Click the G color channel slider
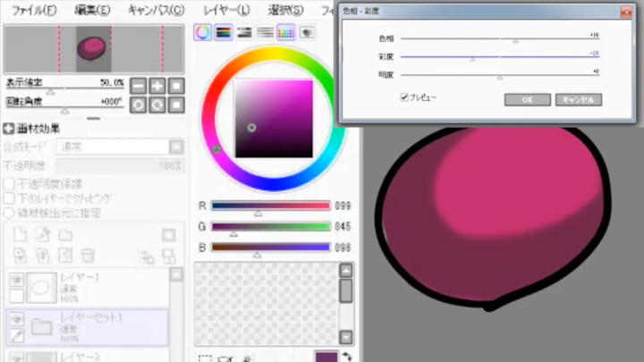This screenshot has height=362, width=644. pos(271,226)
